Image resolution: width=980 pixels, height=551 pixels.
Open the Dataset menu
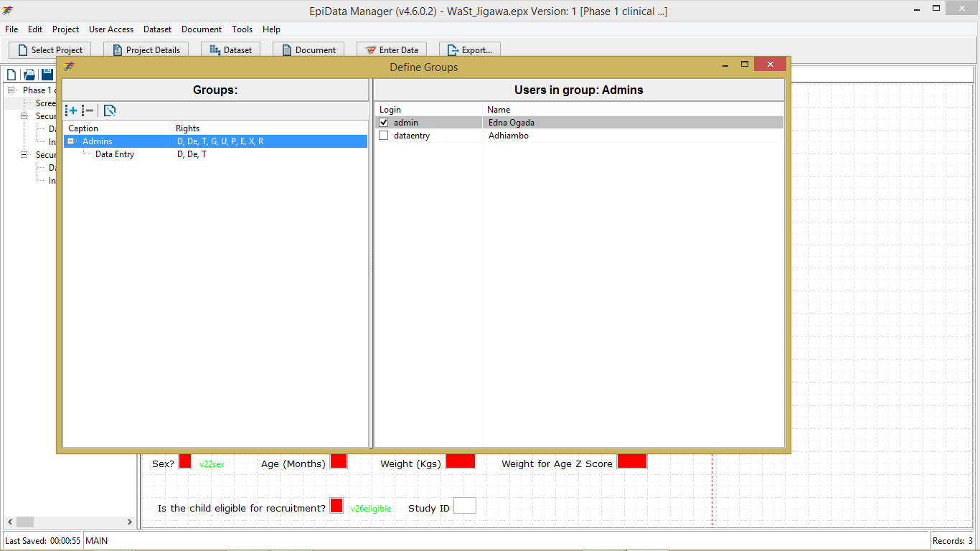[x=157, y=29]
